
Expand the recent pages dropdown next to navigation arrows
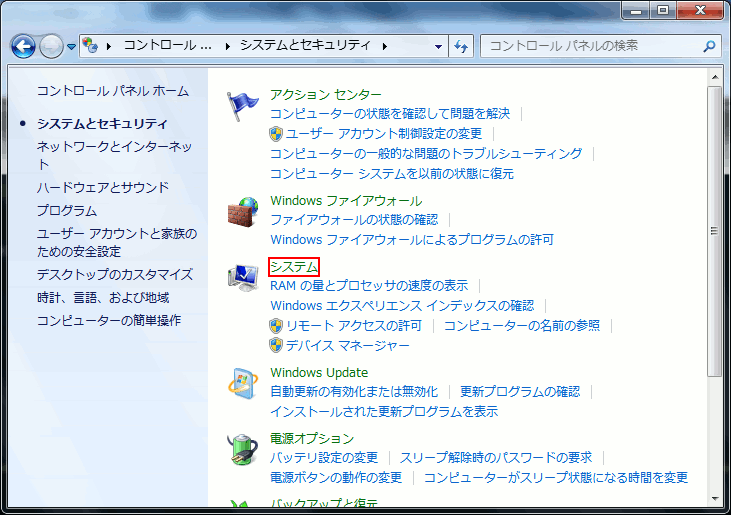tap(71, 47)
